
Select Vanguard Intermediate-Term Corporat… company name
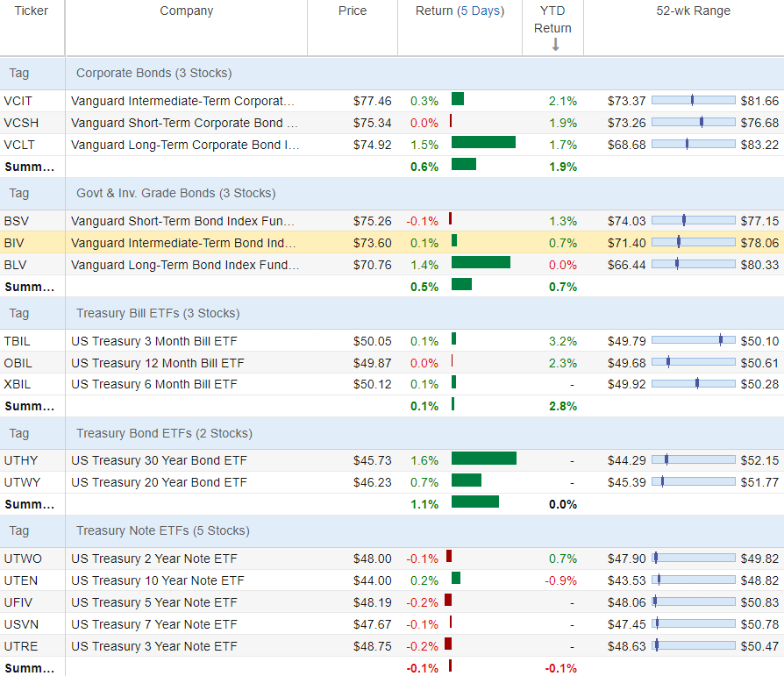[x=182, y=101]
